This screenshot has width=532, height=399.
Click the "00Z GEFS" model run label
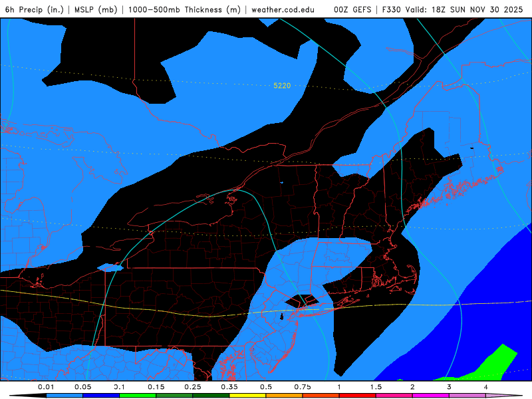click(x=352, y=9)
